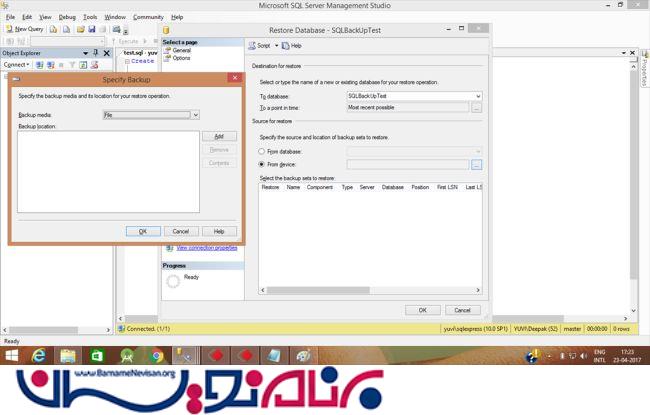Open the Edit menu
The width and height of the screenshot is (650, 415).
coord(27,17)
